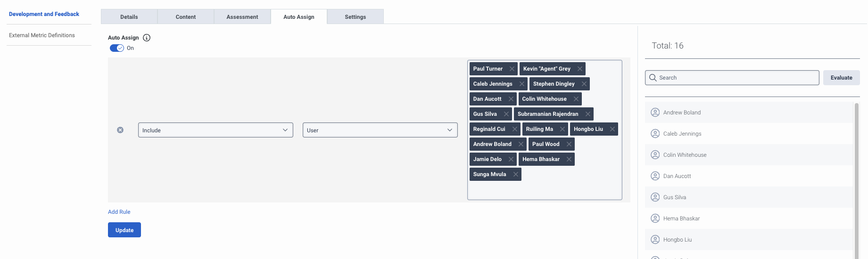Open the Include rule type dropdown

pyautogui.click(x=215, y=130)
